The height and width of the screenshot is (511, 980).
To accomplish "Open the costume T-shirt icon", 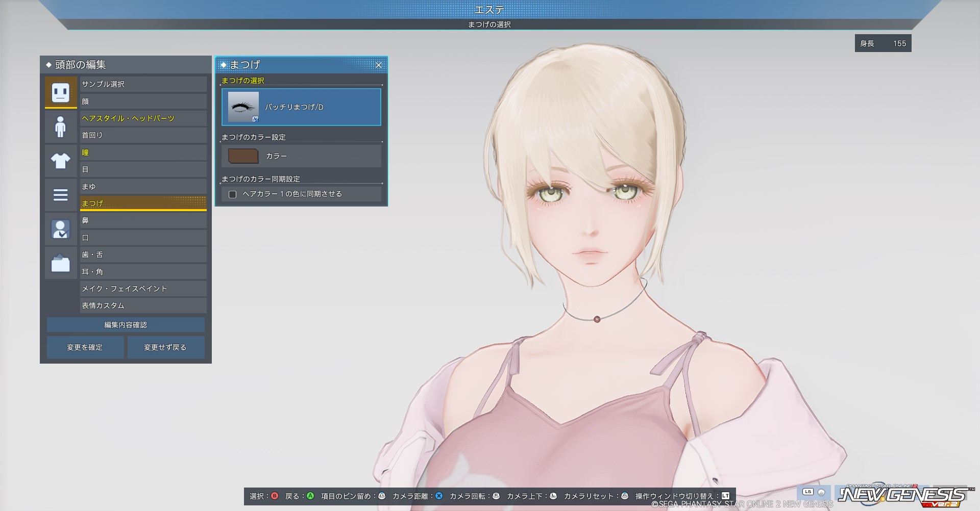I will 61,161.
